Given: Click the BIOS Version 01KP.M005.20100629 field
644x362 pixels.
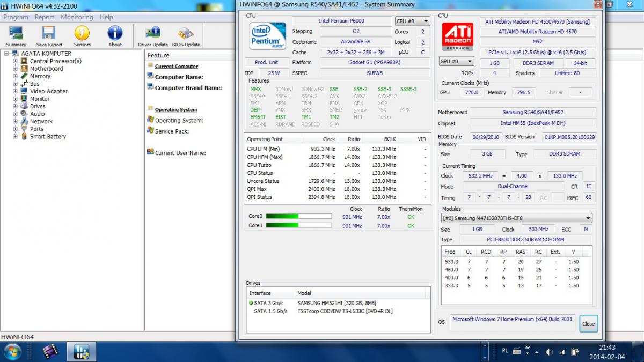Looking at the screenshot, I should [569, 137].
